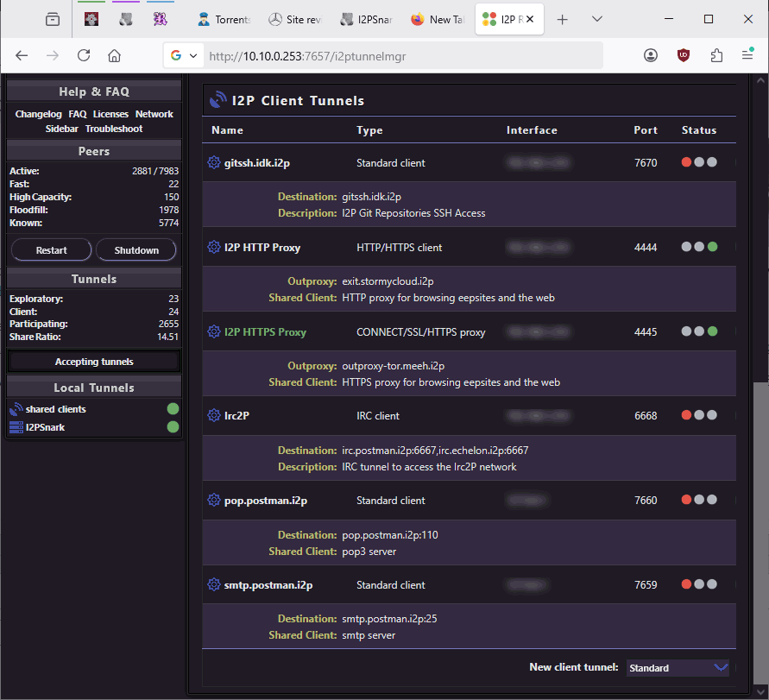The width and height of the screenshot is (769, 700).
Task: Open the gear icon beside I2P HTTPS Proxy
Action: [214, 331]
